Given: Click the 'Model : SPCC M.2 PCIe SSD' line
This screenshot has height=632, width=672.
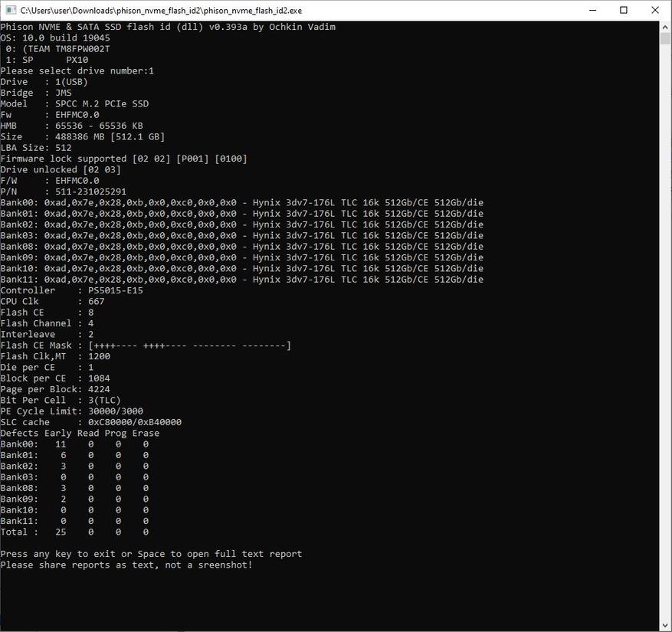Looking at the screenshot, I should coord(74,103).
